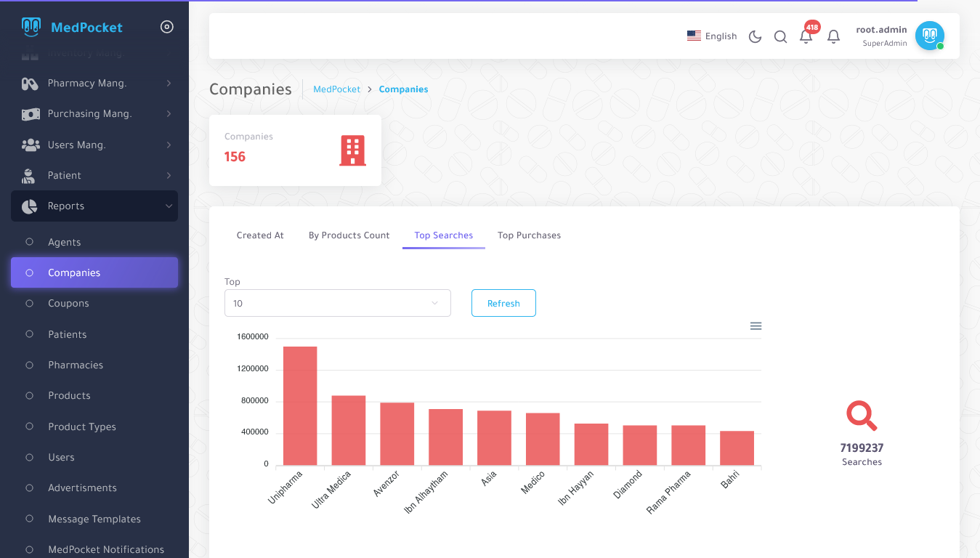This screenshot has height=558, width=980.
Task: Click the second bell icon without badge
Action: (x=833, y=36)
